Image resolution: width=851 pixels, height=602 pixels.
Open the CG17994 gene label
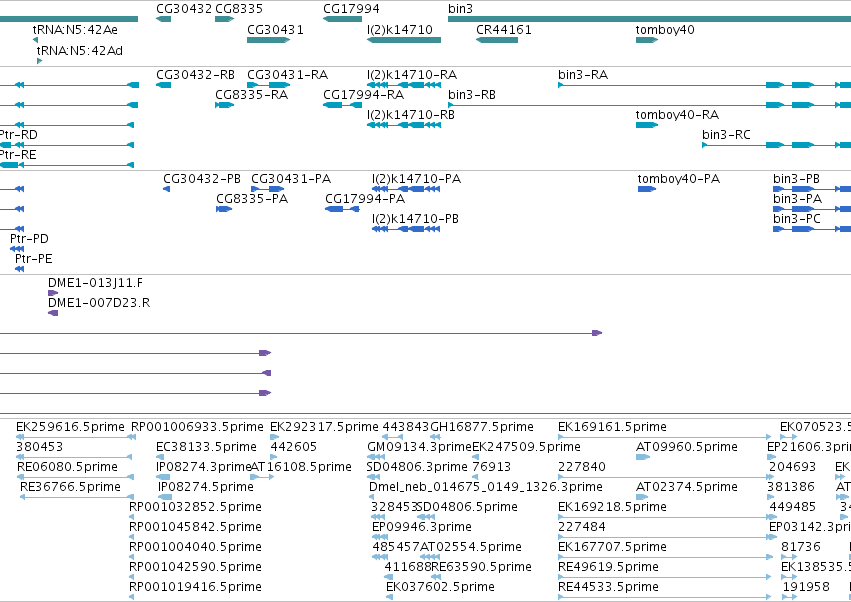351,9
